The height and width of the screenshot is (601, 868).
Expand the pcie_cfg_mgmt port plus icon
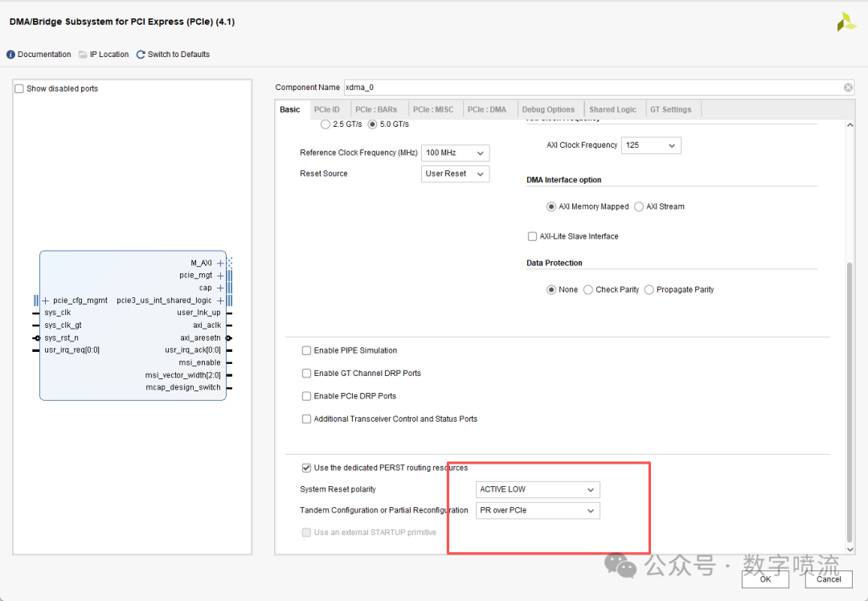click(45, 300)
